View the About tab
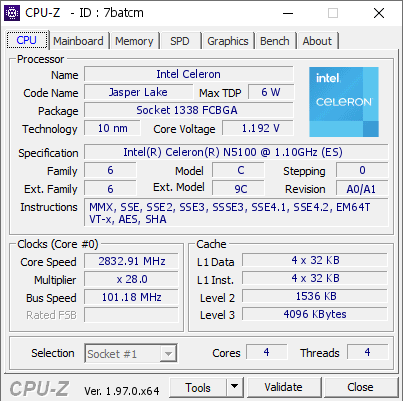The width and height of the screenshot is (403, 401). click(317, 41)
